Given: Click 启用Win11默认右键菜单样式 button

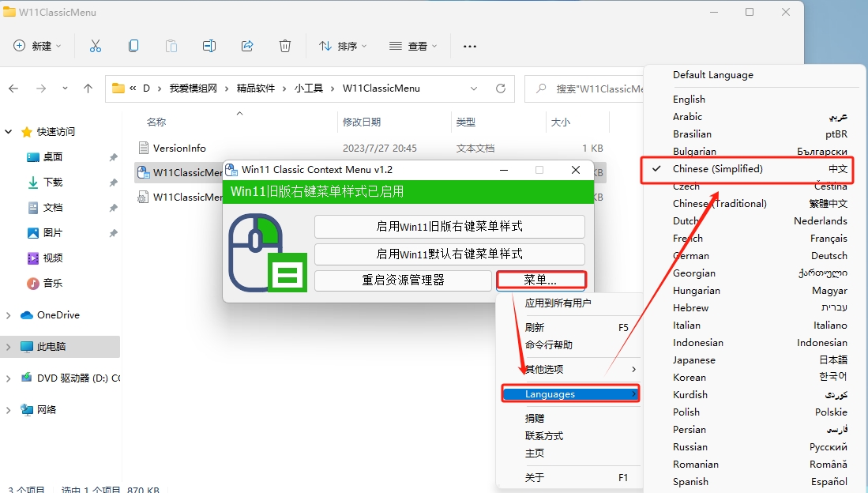Looking at the screenshot, I should pos(449,254).
